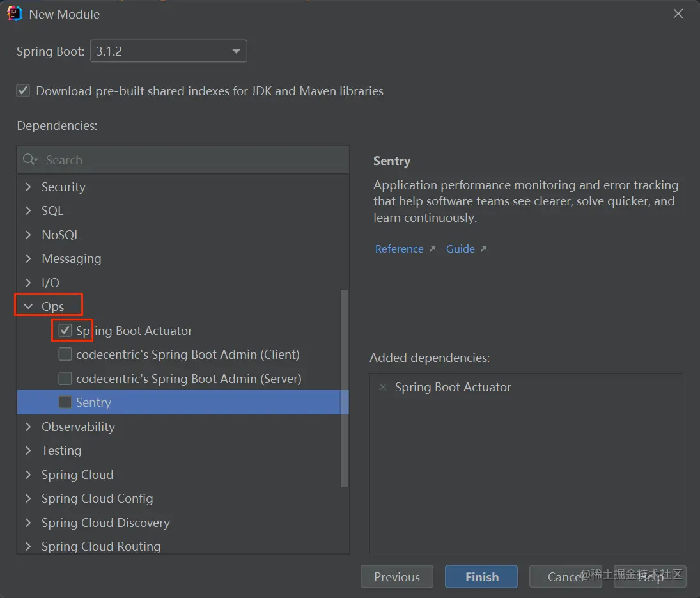Image resolution: width=700 pixels, height=598 pixels.
Task: Select the Sentry row label
Action: click(x=93, y=402)
